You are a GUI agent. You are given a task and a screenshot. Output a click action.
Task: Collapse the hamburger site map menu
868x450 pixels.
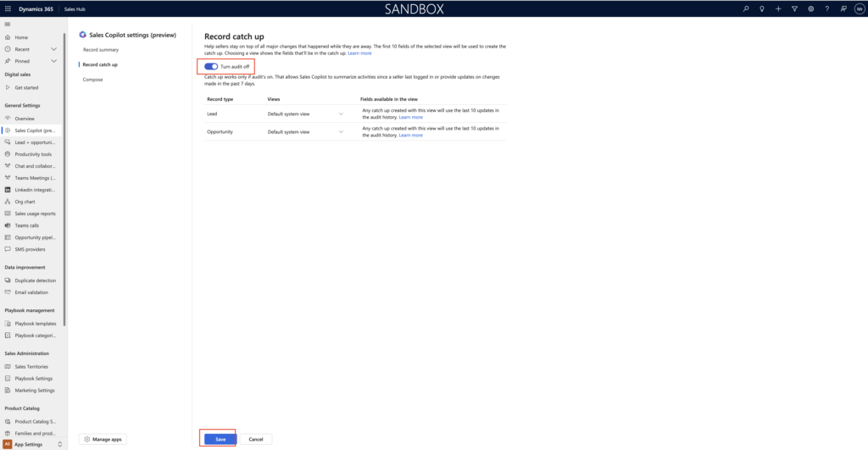click(x=7, y=25)
